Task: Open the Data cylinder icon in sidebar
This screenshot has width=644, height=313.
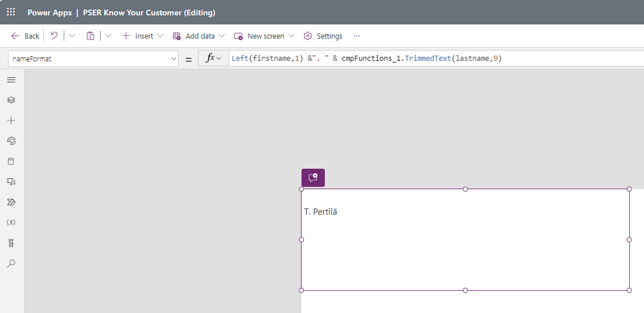Action: click(11, 161)
